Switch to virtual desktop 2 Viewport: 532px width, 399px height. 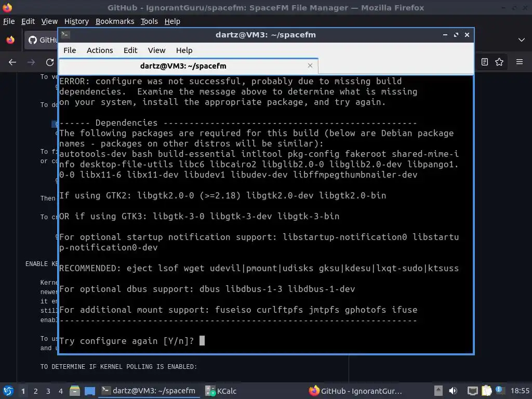pyautogui.click(x=36, y=391)
